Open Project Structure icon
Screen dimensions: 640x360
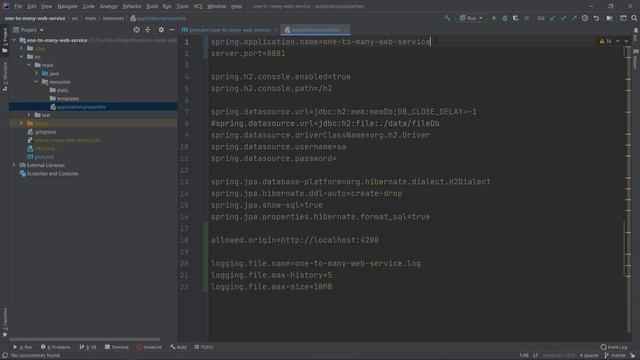click(x=609, y=18)
